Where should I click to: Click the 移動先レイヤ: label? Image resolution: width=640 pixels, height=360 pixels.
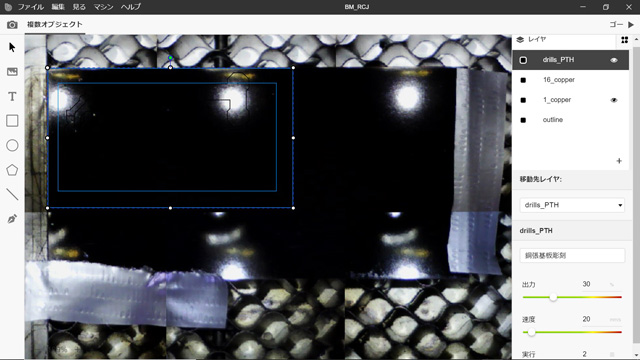(x=540, y=179)
